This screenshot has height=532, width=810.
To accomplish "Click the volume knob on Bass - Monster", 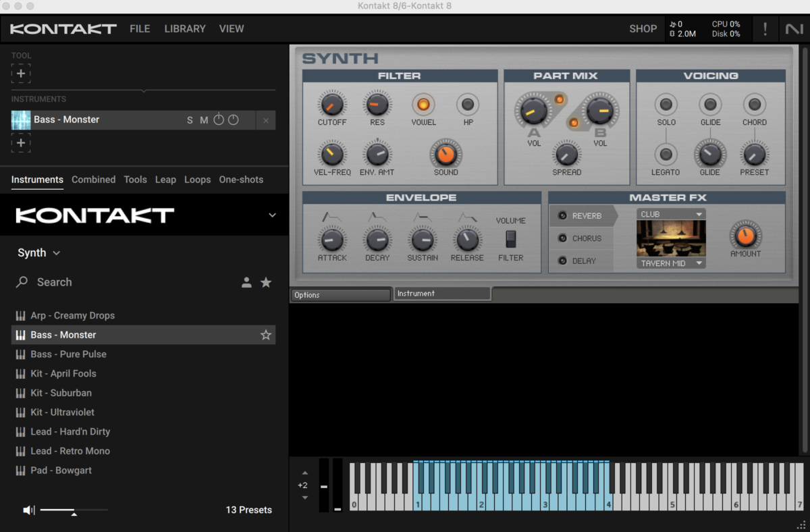I will (x=234, y=120).
